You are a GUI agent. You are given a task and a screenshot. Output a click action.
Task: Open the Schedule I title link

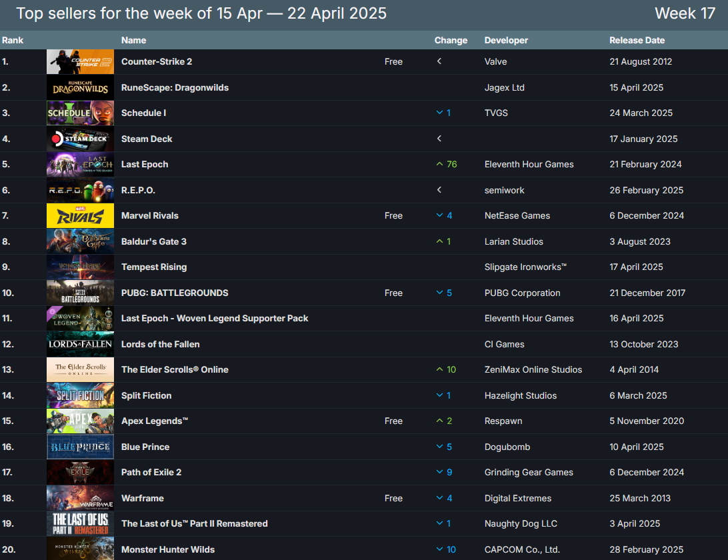(x=143, y=113)
